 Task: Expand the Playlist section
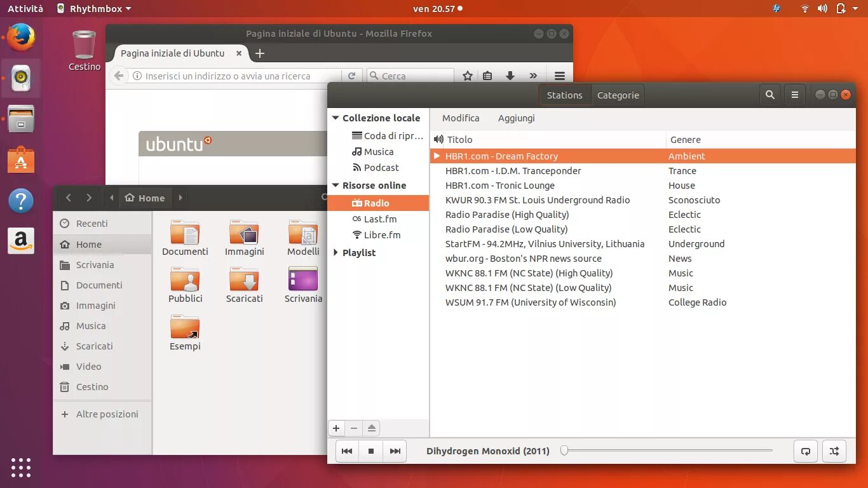[336, 252]
